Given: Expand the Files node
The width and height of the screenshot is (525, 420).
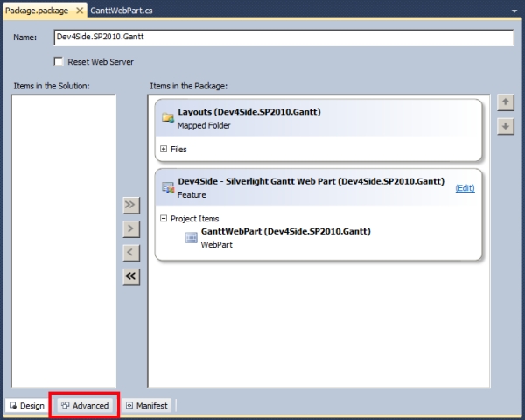Looking at the screenshot, I should point(164,149).
